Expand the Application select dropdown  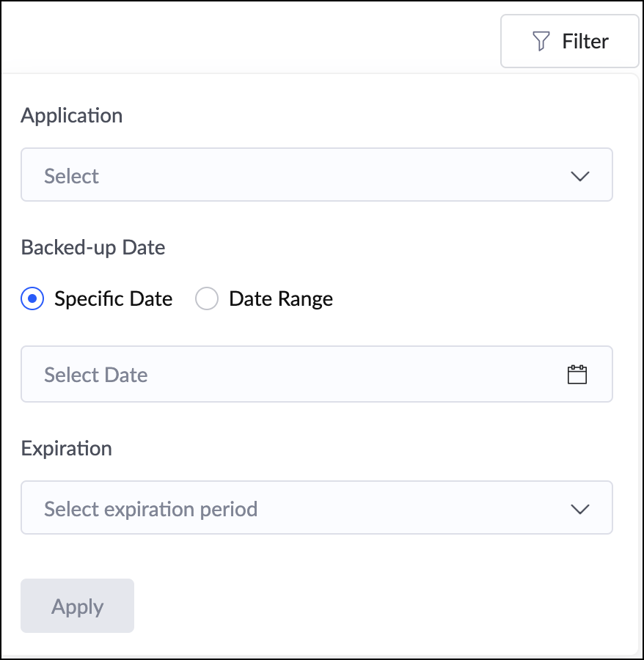[316, 175]
